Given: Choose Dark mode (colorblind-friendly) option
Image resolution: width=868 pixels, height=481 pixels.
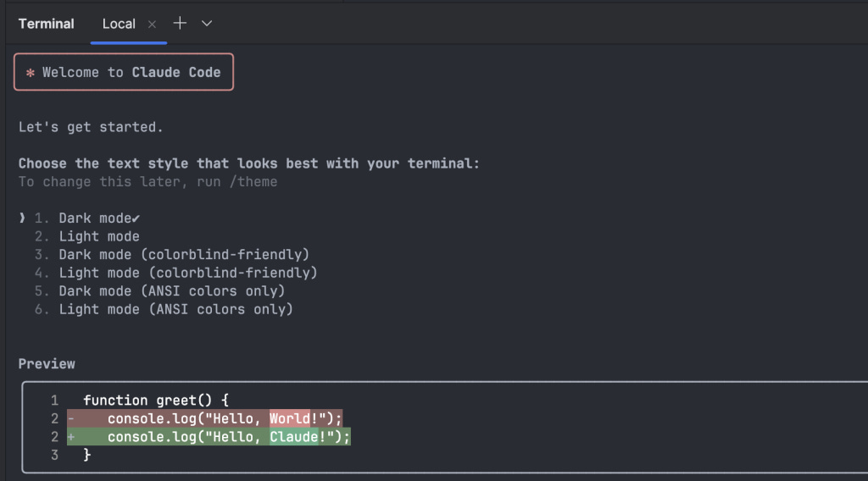Looking at the screenshot, I should (x=171, y=255).
